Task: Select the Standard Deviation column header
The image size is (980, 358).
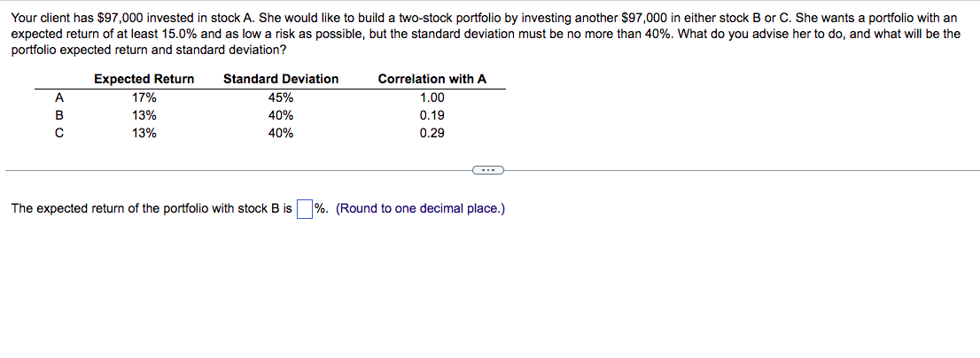Action: (x=281, y=80)
